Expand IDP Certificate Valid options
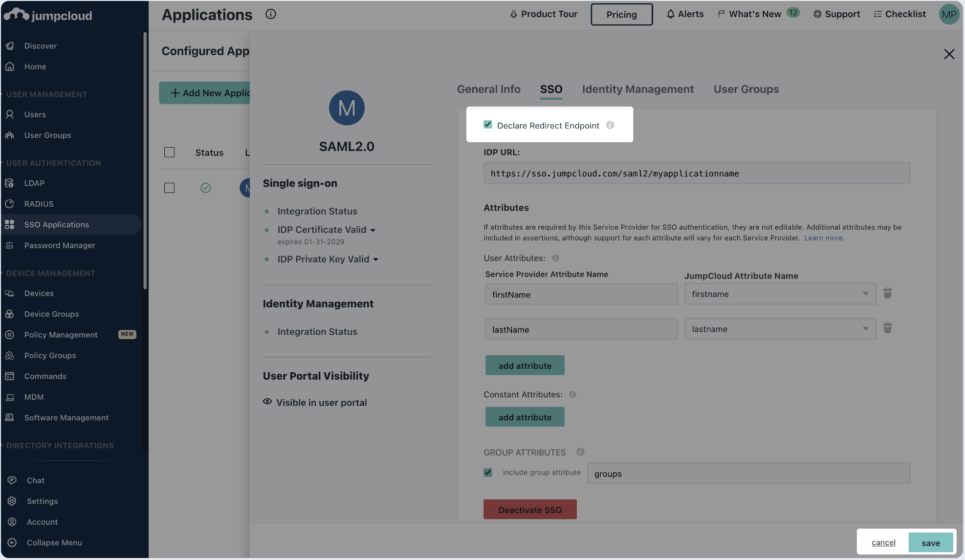This screenshot has height=560, width=965. click(x=373, y=230)
